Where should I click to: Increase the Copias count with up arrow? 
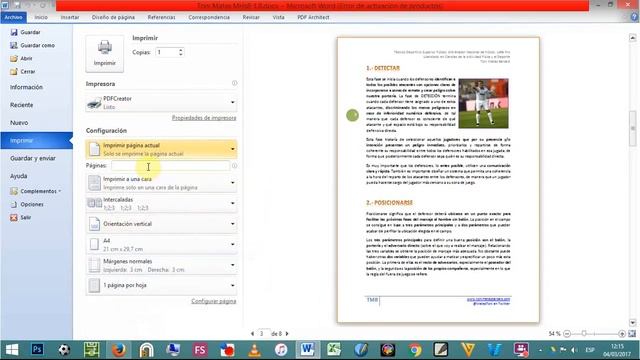[x=180, y=50]
